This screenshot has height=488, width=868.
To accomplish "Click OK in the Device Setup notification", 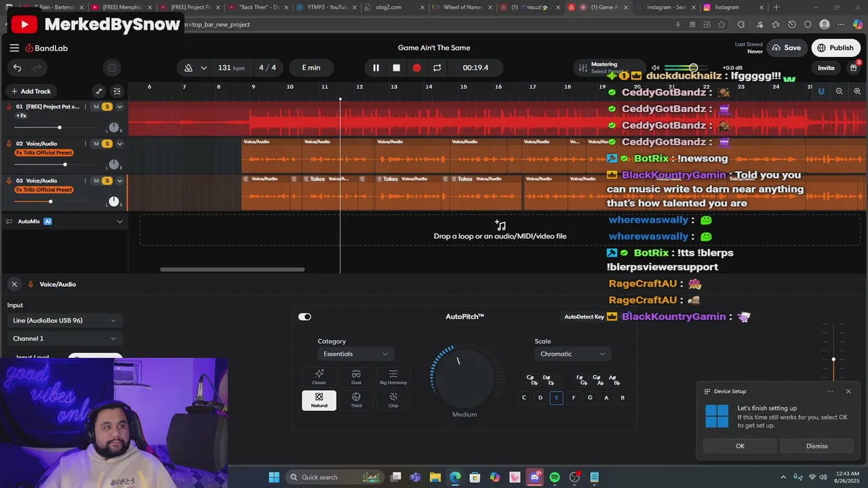I will [740, 446].
